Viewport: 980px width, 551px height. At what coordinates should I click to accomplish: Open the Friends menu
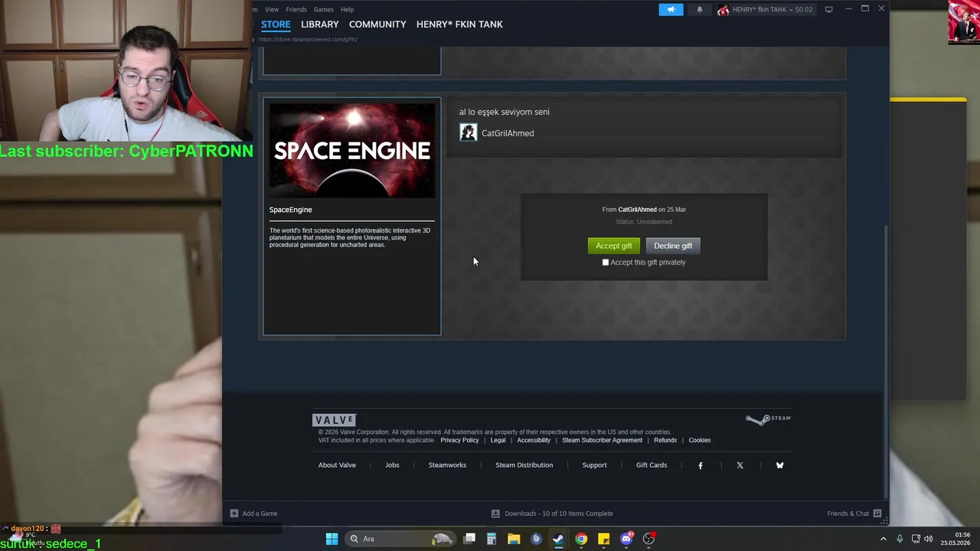click(x=296, y=9)
